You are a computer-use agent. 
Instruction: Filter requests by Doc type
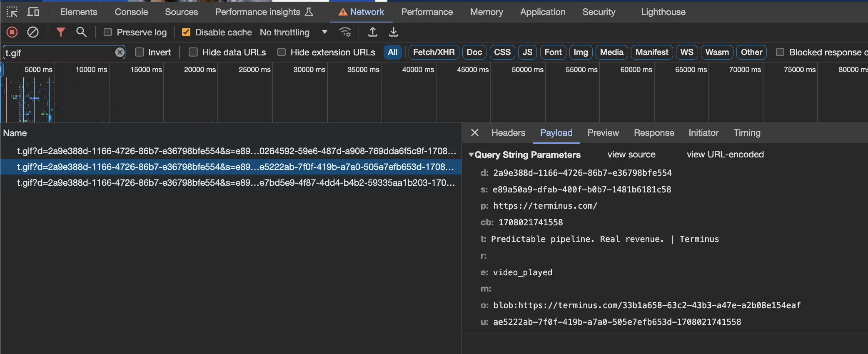[474, 52]
